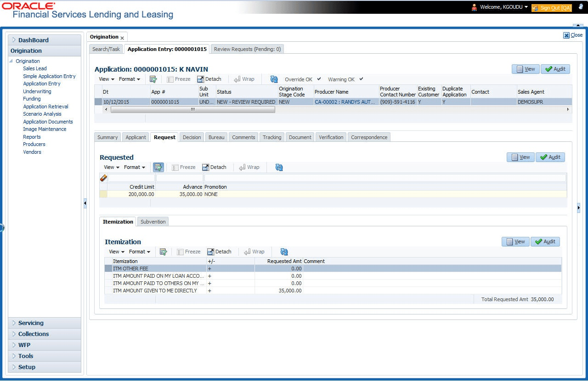The image size is (588, 381).
Task: Open the View menu in Itemization toolbar
Action: tap(117, 252)
